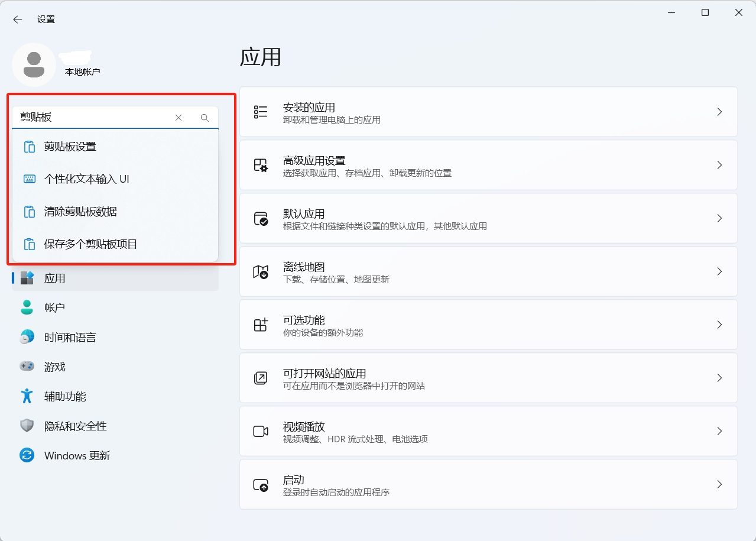
Task: Click the 隐私和安全性 shield icon
Action: tap(27, 426)
